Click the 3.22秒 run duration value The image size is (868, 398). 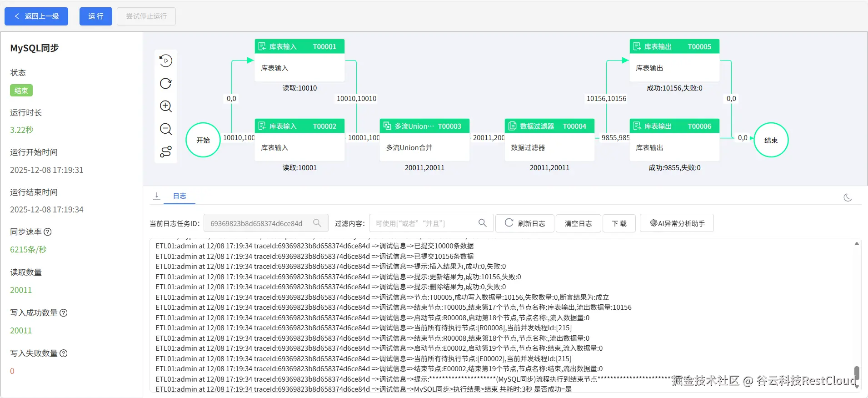(x=22, y=130)
